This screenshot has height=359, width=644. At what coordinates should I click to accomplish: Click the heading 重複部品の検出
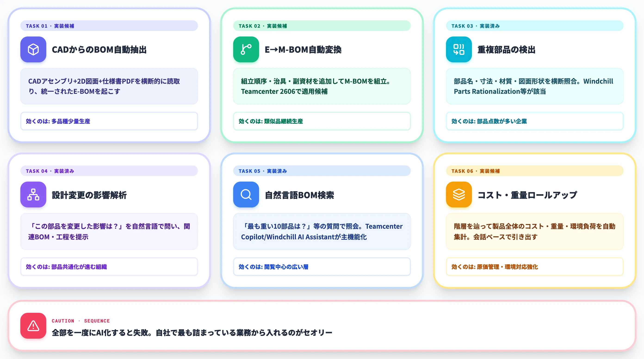[x=506, y=50]
